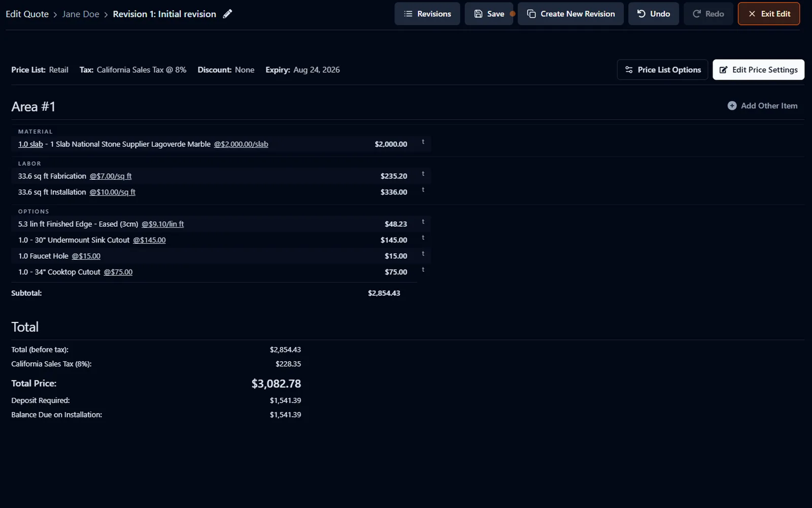Edit the Cooktop Cutout price @$75.00

coord(118,272)
